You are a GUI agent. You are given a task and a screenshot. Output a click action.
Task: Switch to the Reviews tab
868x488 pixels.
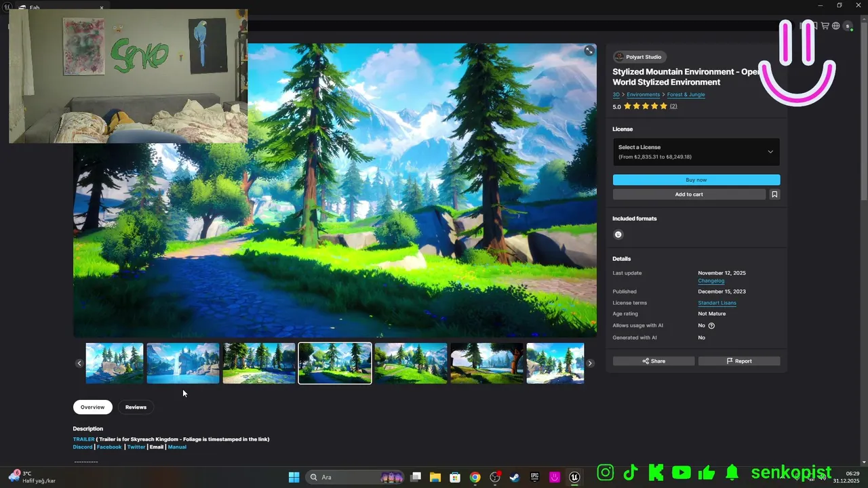(x=136, y=407)
